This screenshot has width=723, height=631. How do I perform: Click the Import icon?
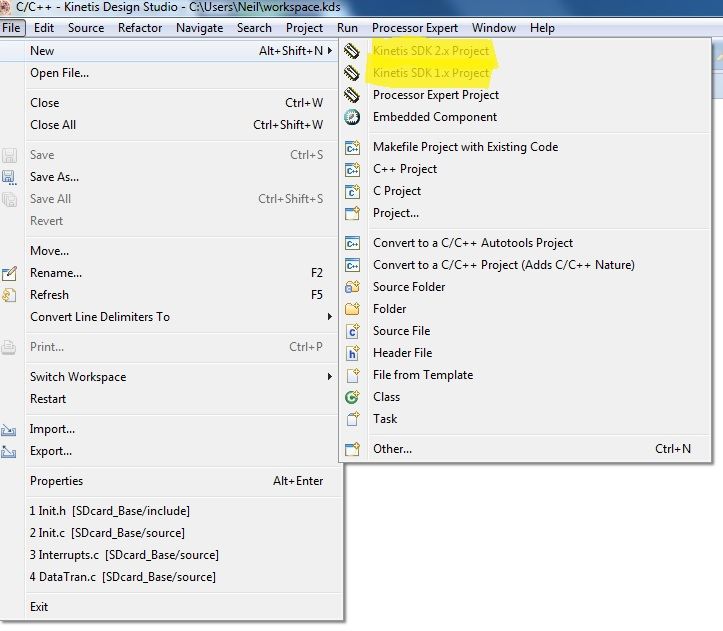[x=9, y=430]
